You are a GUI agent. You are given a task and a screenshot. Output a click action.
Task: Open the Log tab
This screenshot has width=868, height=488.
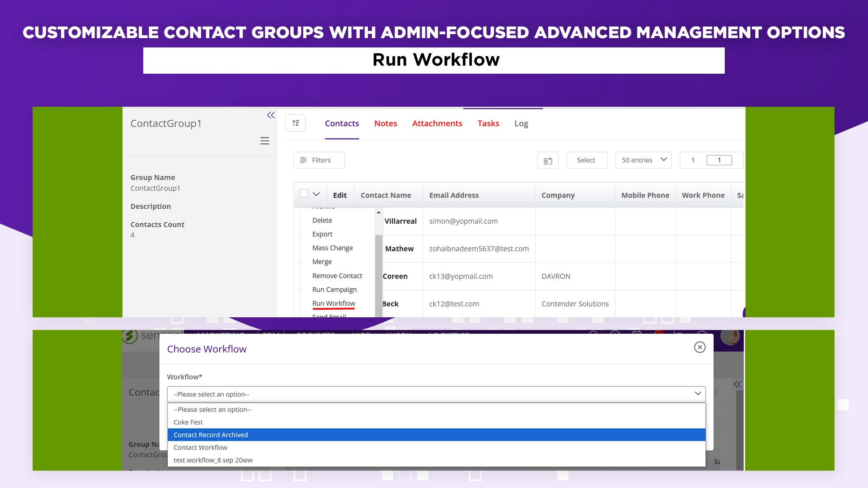click(521, 123)
